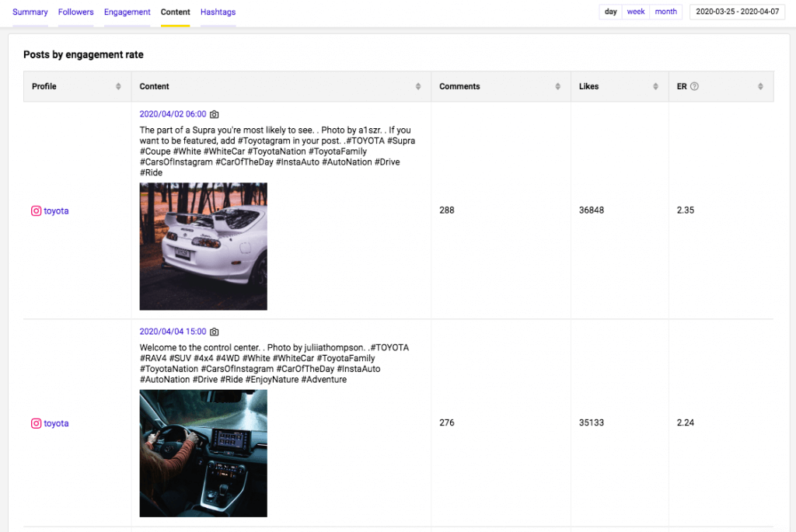Click comments value 276
This screenshot has width=796, height=532.
[x=447, y=423]
